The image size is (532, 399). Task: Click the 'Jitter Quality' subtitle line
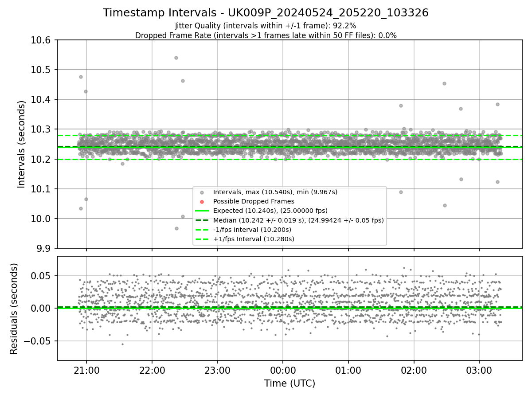266,26
